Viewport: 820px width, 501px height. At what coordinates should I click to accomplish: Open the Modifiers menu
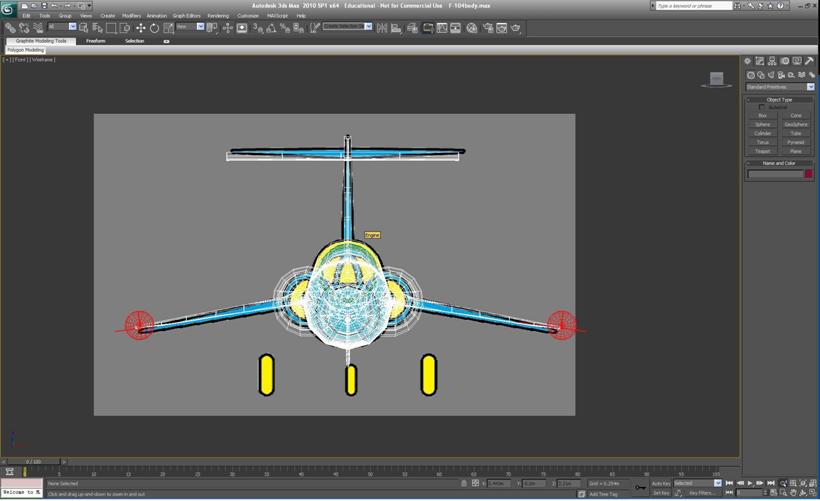coord(131,16)
